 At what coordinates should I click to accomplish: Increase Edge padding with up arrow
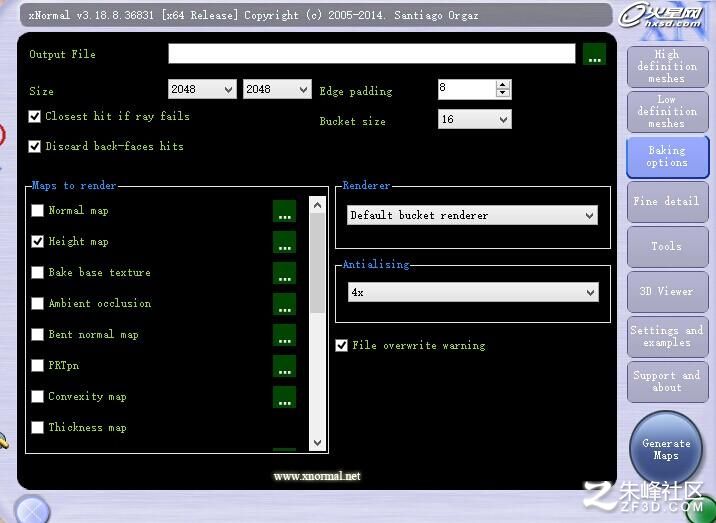pos(503,85)
